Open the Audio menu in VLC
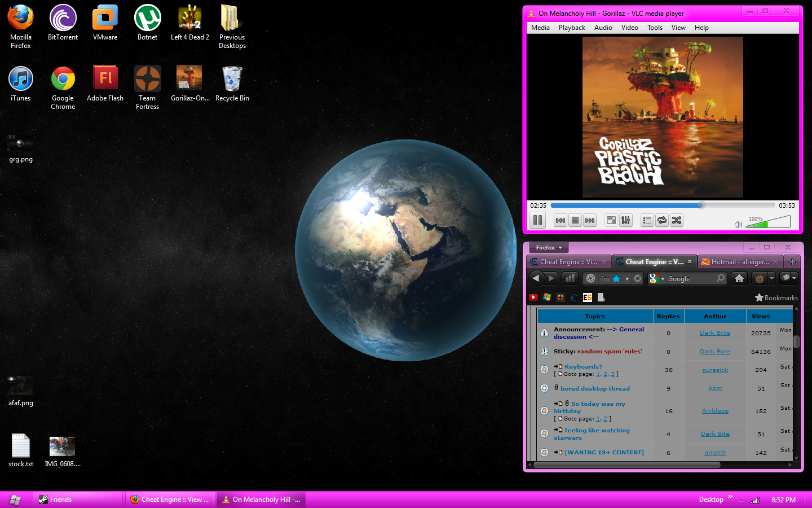Viewport: 812px width, 508px height. click(603, 28)
